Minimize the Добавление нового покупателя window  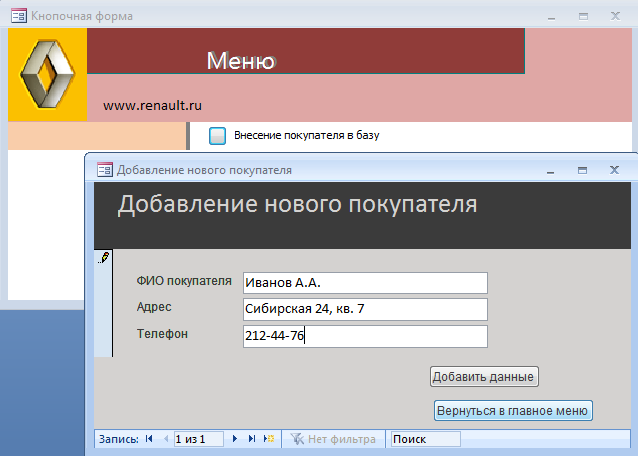coord(551,170)
